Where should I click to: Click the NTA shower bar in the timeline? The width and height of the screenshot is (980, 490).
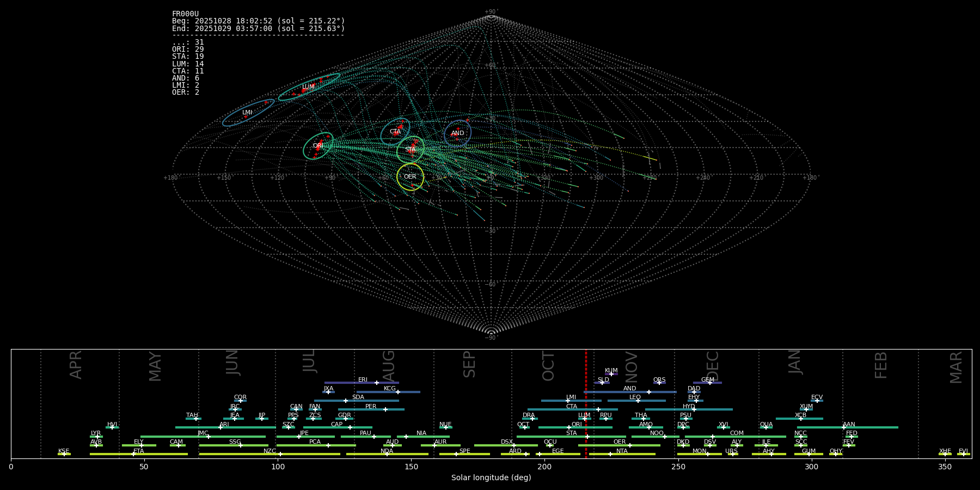[622, 454]
